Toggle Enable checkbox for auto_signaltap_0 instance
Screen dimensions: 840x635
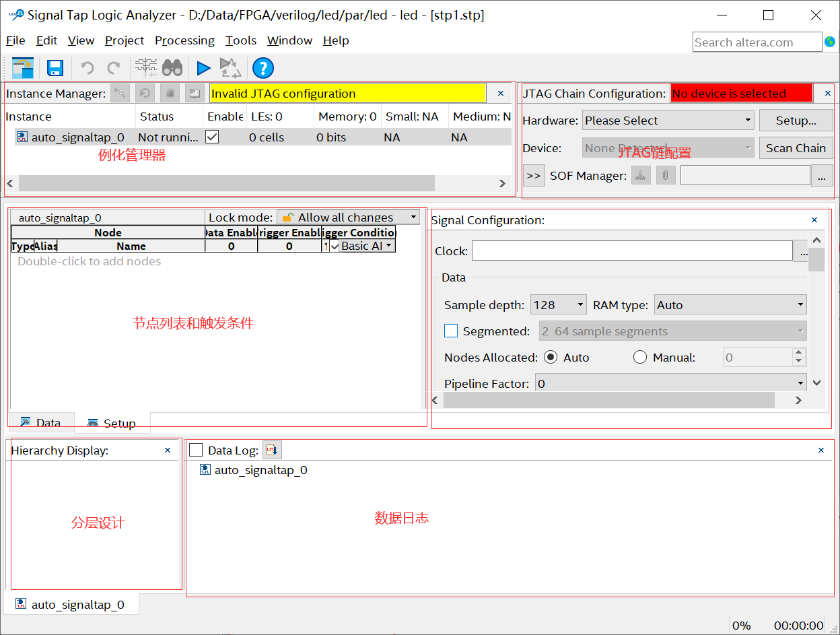click(x=212, y=137)
